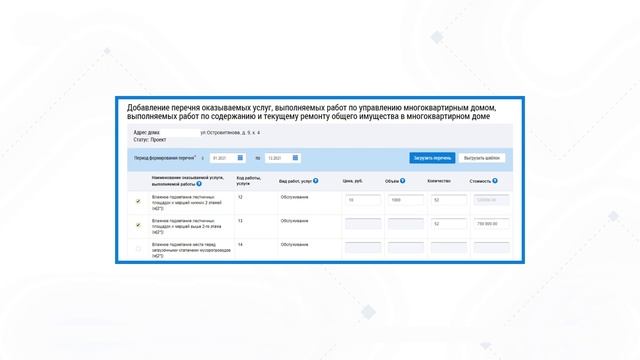Click the 'Код работы, услуги' column header
This screenshot has width=640, height=360.
(x=249, y=181)
